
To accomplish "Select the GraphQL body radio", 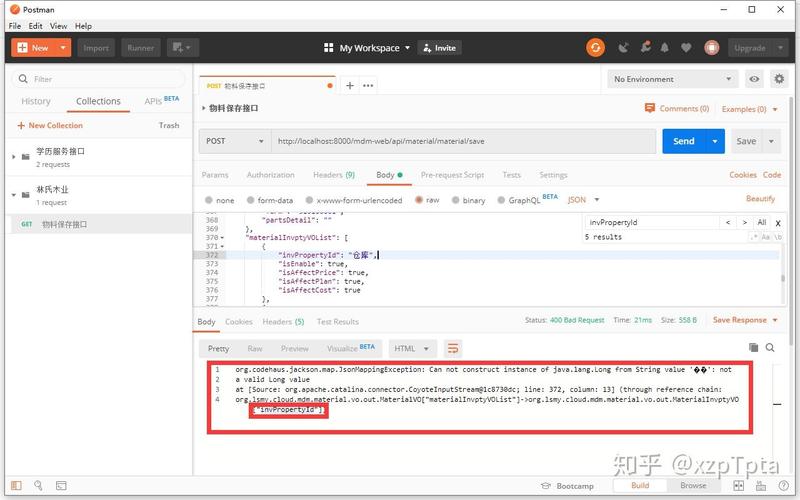I will (x=501, y=200).
